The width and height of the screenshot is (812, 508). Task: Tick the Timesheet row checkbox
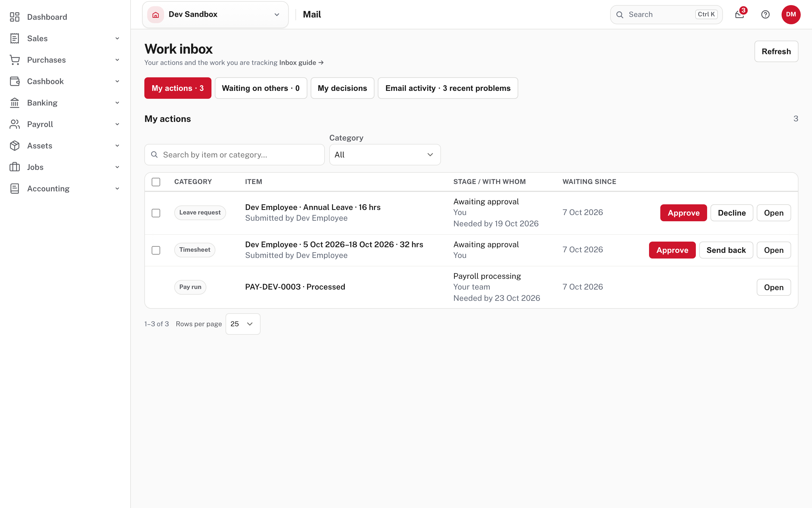click(x=156, y=250)
